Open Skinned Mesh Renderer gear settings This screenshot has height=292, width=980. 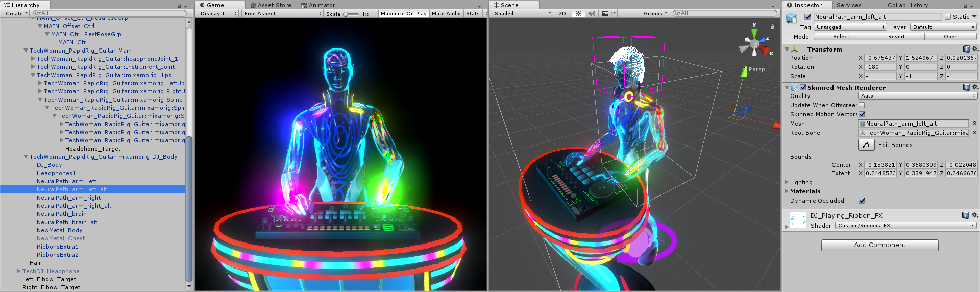975,87
